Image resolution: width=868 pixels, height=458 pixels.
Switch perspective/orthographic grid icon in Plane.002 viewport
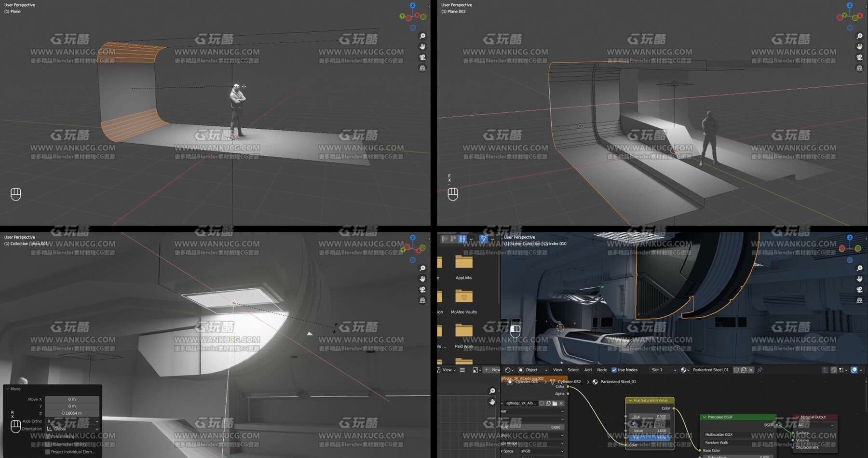pyautogui.click(x=859, y=68)
